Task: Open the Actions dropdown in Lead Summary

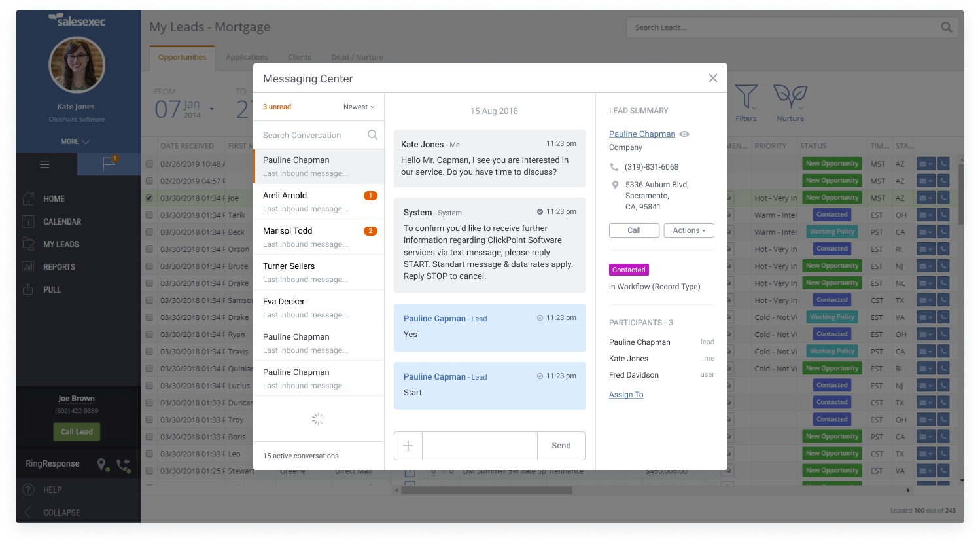Action: [689, 230]
